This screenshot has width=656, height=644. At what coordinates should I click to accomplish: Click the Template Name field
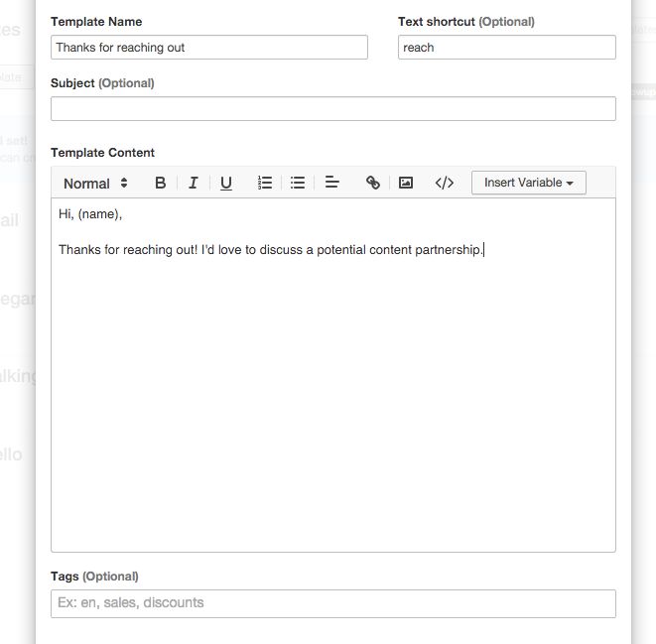tap(209, 48)
